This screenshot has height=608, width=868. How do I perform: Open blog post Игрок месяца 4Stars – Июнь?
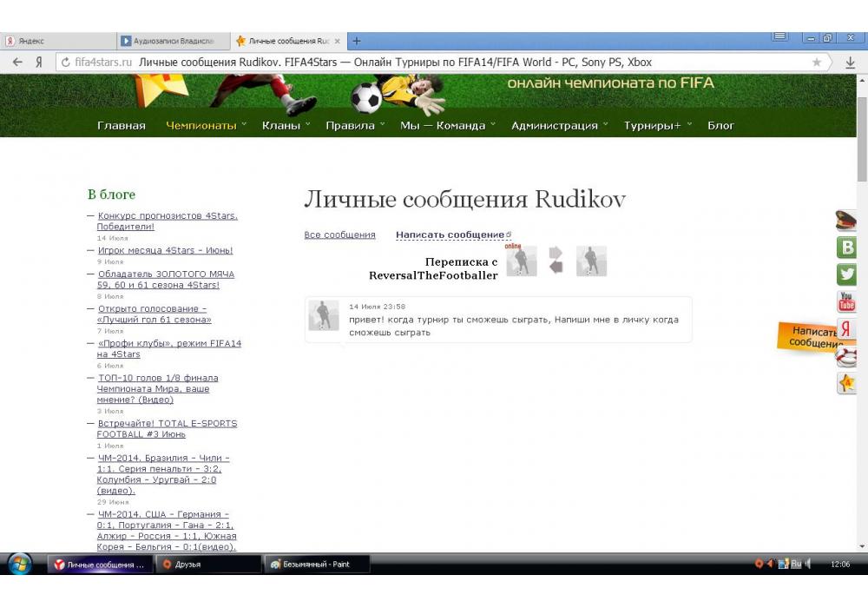(x=165, y=250)
